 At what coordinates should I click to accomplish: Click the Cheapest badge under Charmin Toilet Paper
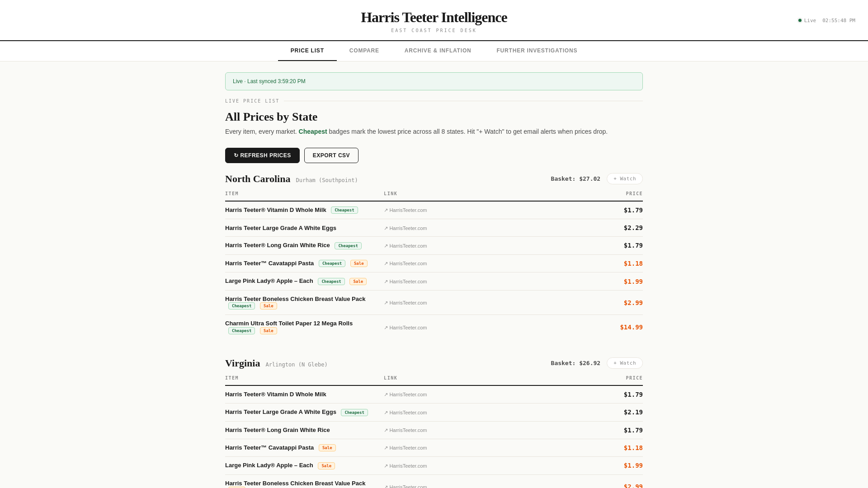[x=241, y=331]
